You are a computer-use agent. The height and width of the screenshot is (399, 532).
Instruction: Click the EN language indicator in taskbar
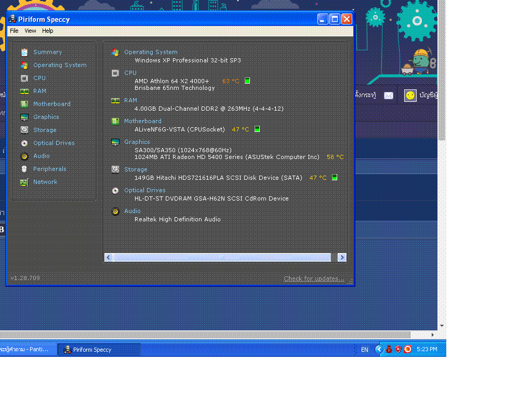point(364,350)
